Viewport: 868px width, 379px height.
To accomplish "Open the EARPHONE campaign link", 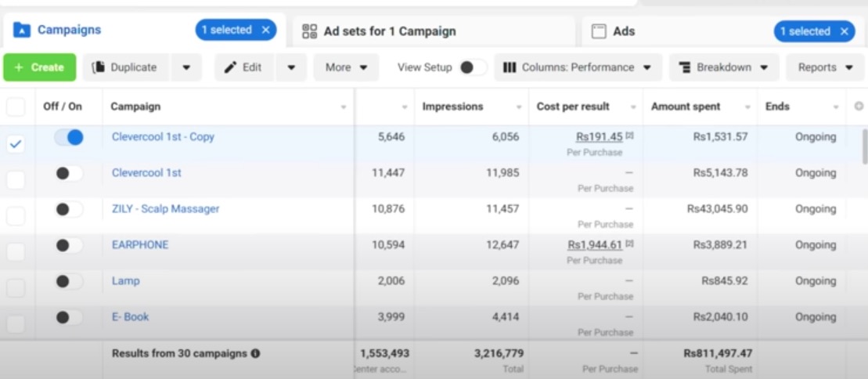I will tap(140, 244).
